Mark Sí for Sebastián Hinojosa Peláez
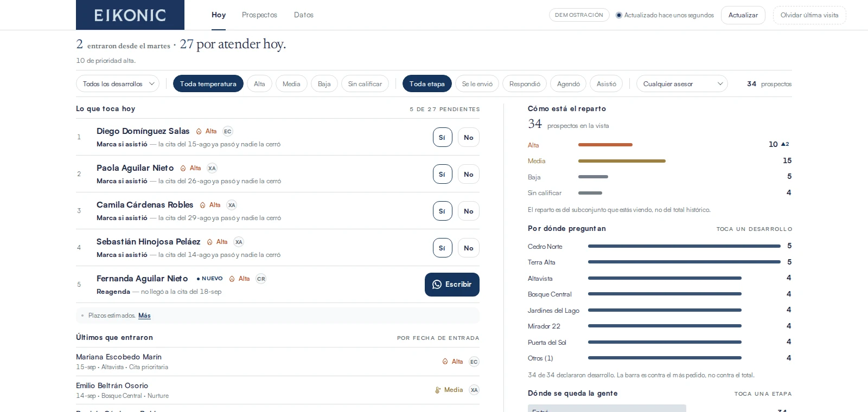The height and width of the screenshot is (412, 868). click(x=442, y=248)
